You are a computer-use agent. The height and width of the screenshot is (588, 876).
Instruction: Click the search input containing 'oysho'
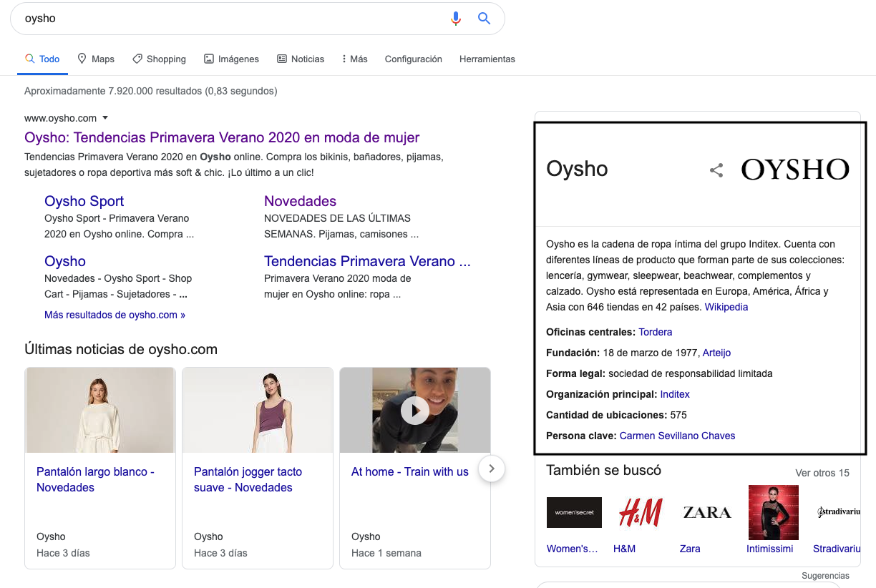(x=215, y=19)
